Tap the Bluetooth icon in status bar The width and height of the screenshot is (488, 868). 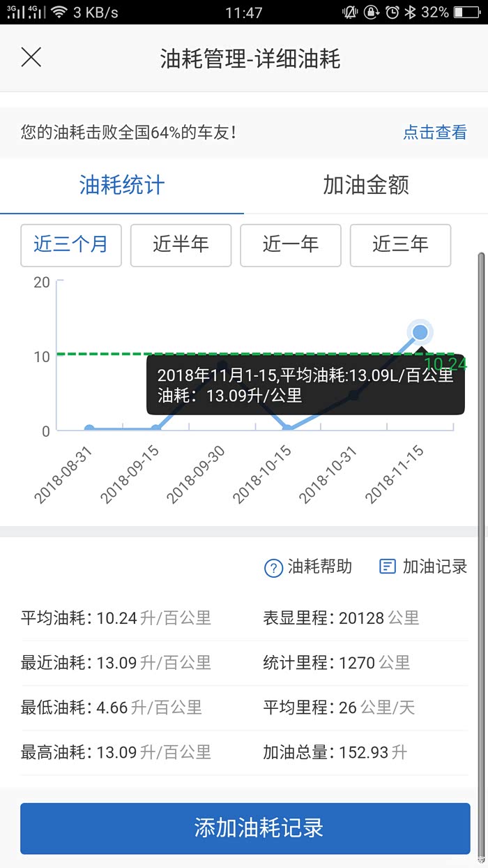[411, 13]
